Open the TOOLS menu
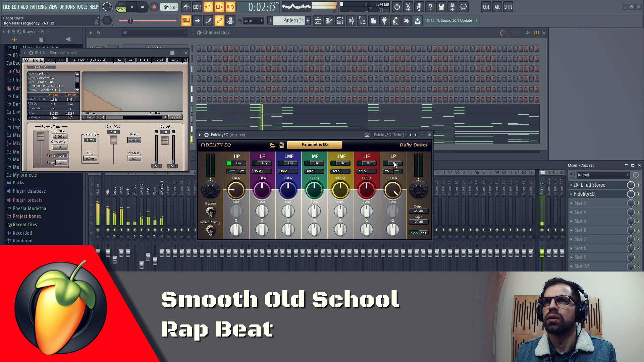 (82, 7)
